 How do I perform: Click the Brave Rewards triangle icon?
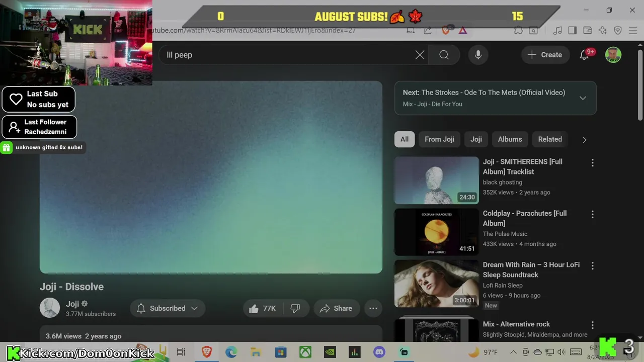coord(462,31)
